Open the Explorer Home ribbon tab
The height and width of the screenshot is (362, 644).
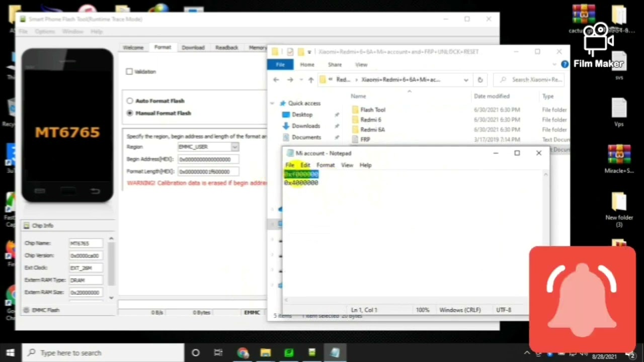click(x=307, y=64)
